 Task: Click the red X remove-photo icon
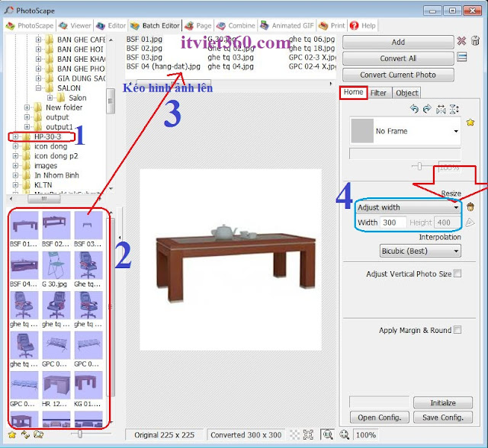pos(461,40)
